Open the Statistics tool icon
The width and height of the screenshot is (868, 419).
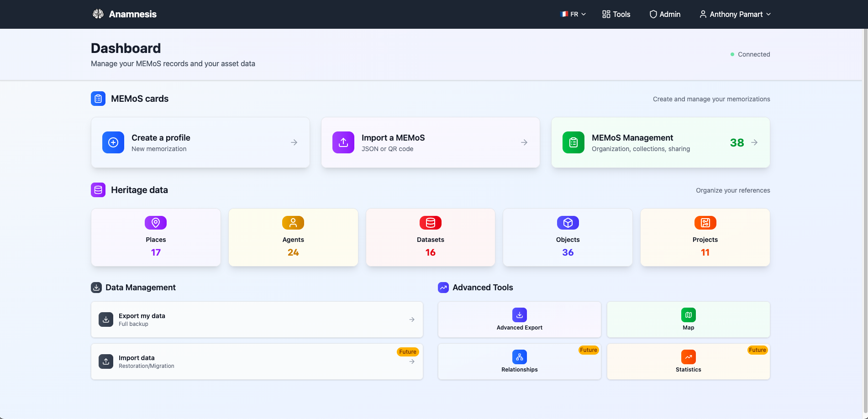point(689,357)
